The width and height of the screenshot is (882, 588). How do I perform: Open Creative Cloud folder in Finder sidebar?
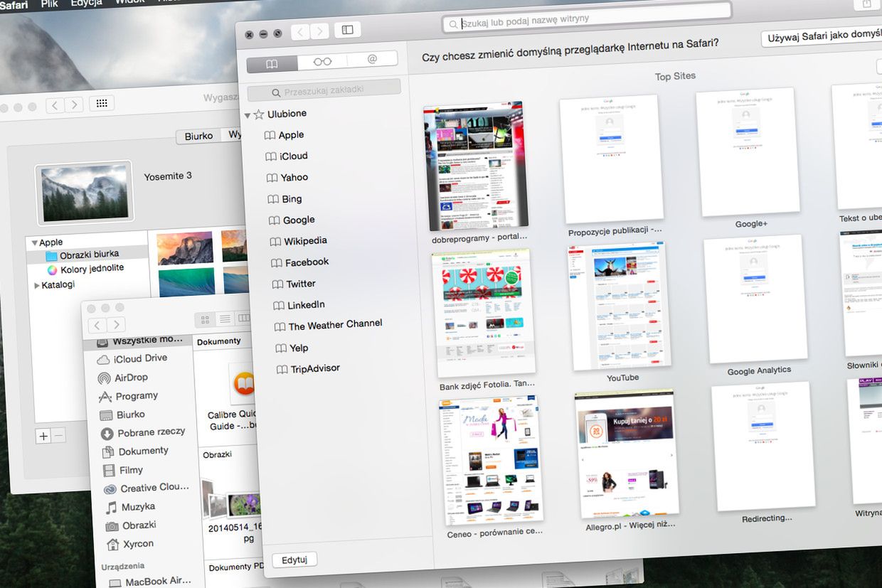click(147, 488)
